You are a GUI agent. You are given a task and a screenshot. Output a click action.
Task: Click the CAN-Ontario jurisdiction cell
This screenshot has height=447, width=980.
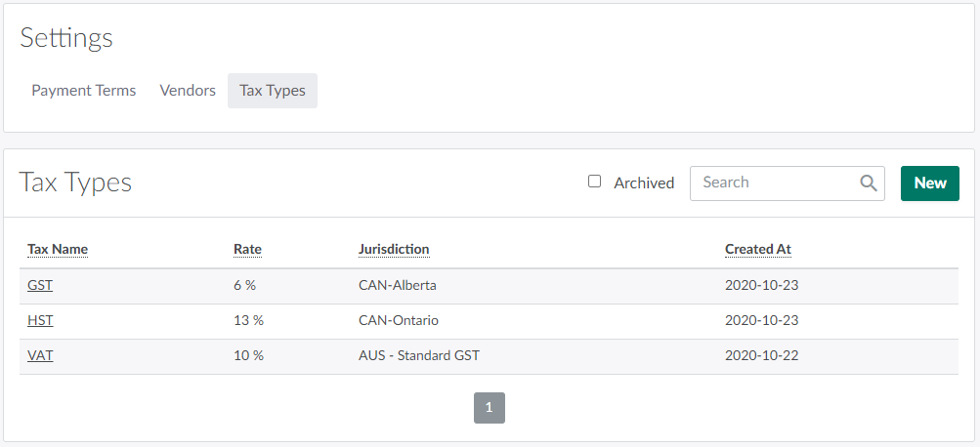tap(399, 320)
